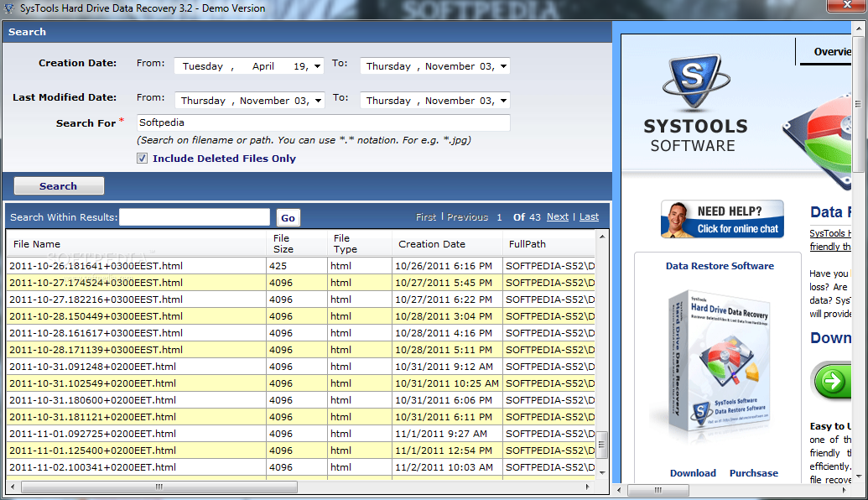Select file 2011-10-28.161617+0300EEST.html
868x500 pixels.
(96, 333)
